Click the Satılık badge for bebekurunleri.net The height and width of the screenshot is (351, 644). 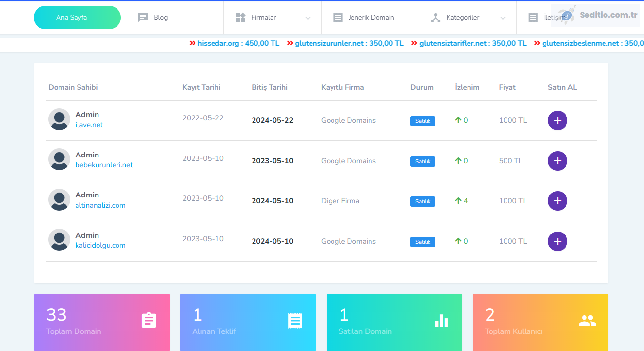[x=422, y=161]
